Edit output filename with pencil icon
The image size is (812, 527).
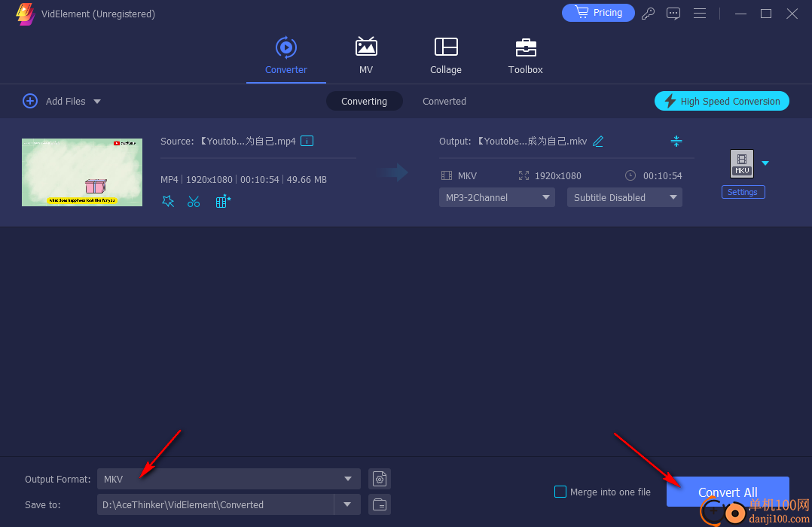598,141
